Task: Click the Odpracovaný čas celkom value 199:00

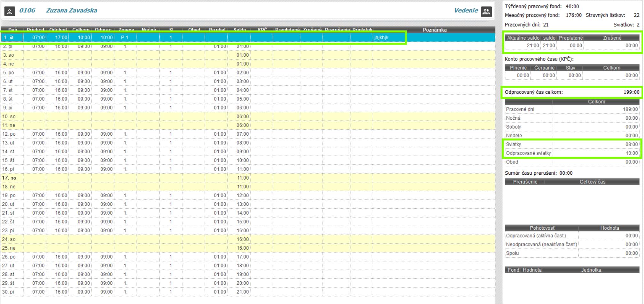Action: (631, 92)
